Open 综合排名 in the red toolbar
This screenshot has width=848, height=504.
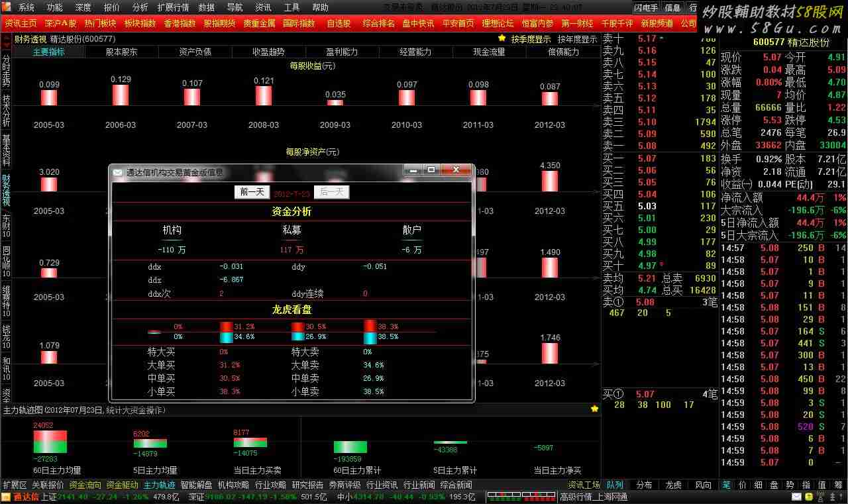(378, 23)
